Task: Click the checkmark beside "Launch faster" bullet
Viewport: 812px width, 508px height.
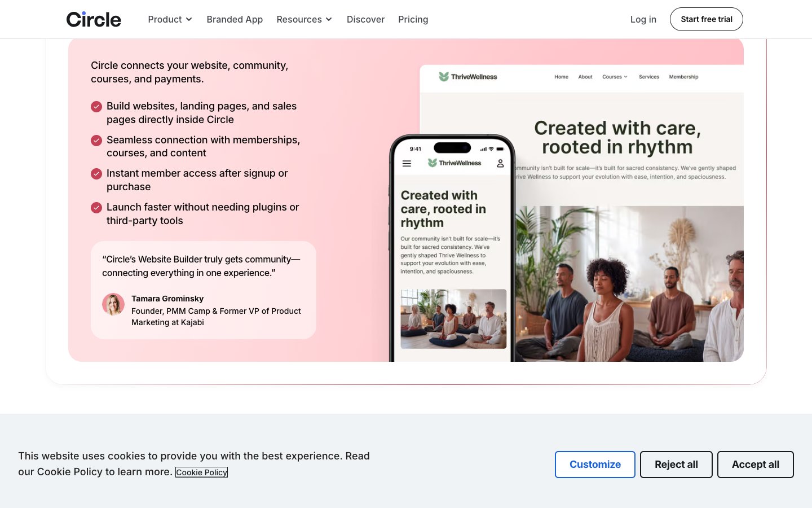Action: point(96,208)
